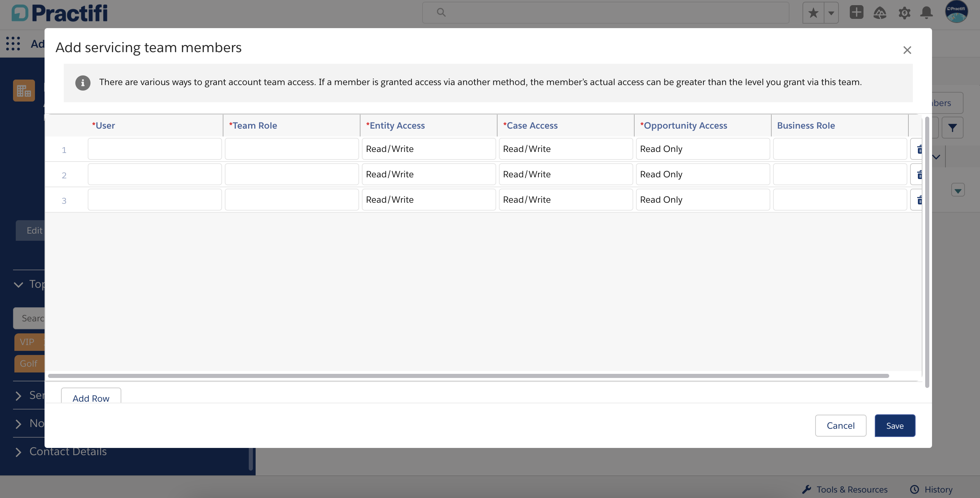This screenshot has width=980, height=498.
Task: Open the notifications bell
Action: [926, 13]
